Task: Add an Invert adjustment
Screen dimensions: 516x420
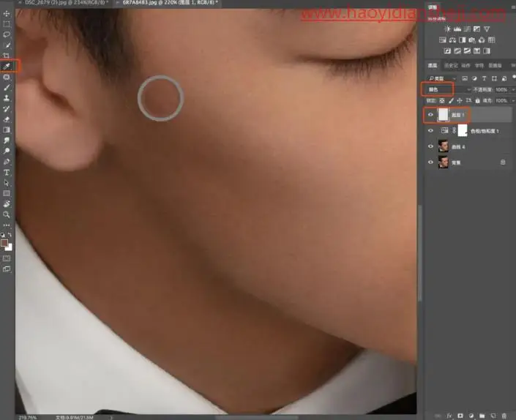Action: pos(447,51)
